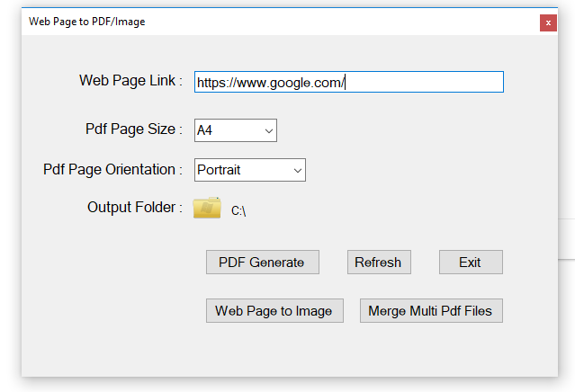Click the C:\ output path text

(x=238, y=211)
